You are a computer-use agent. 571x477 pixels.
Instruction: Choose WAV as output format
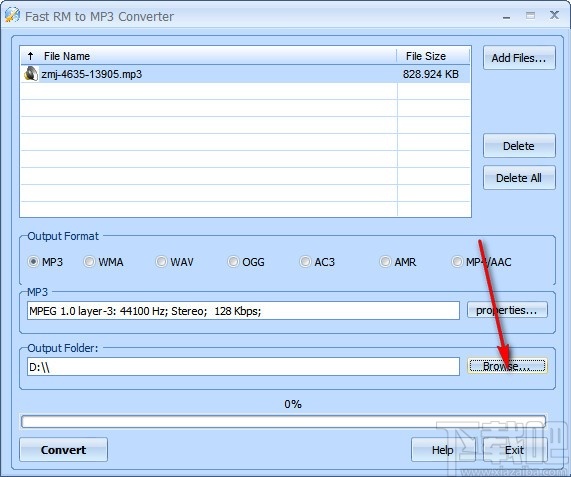[x=161, y=261]
